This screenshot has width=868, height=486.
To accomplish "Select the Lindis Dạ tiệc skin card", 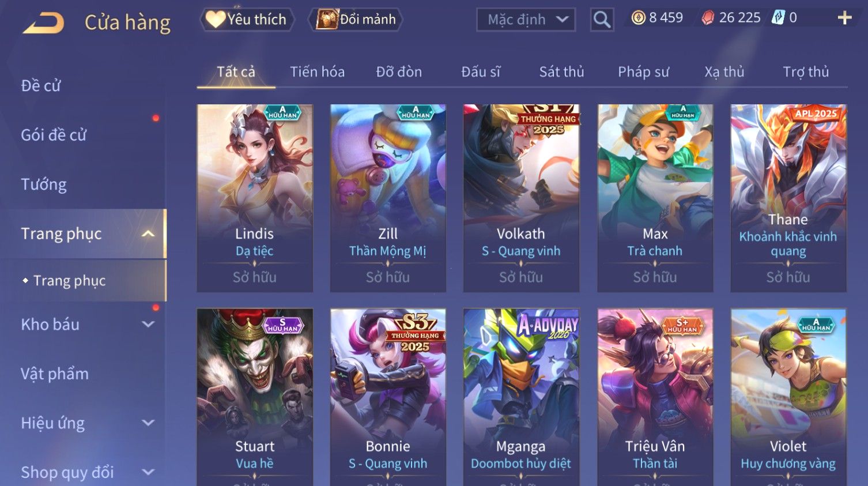I will coord(255,198).
